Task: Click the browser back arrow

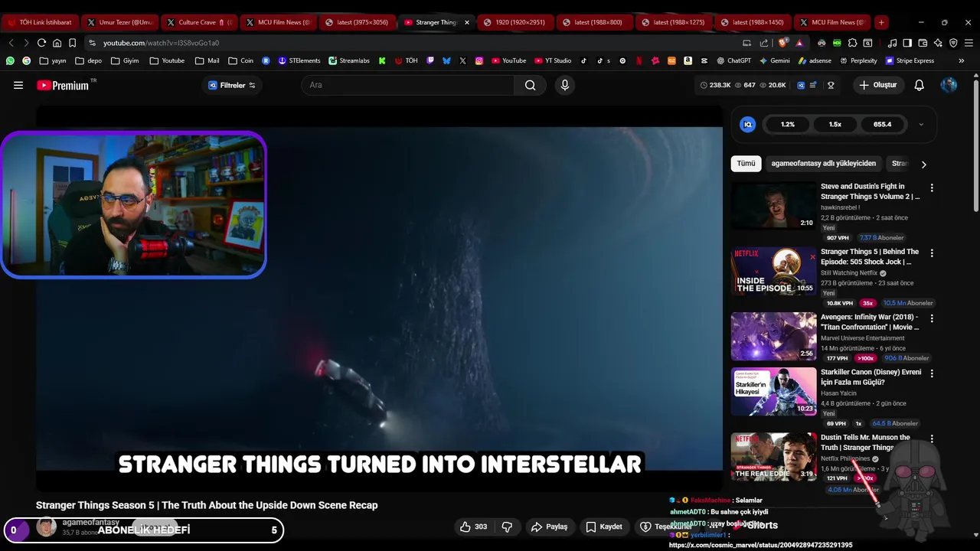Action: [x=11, y=43]
